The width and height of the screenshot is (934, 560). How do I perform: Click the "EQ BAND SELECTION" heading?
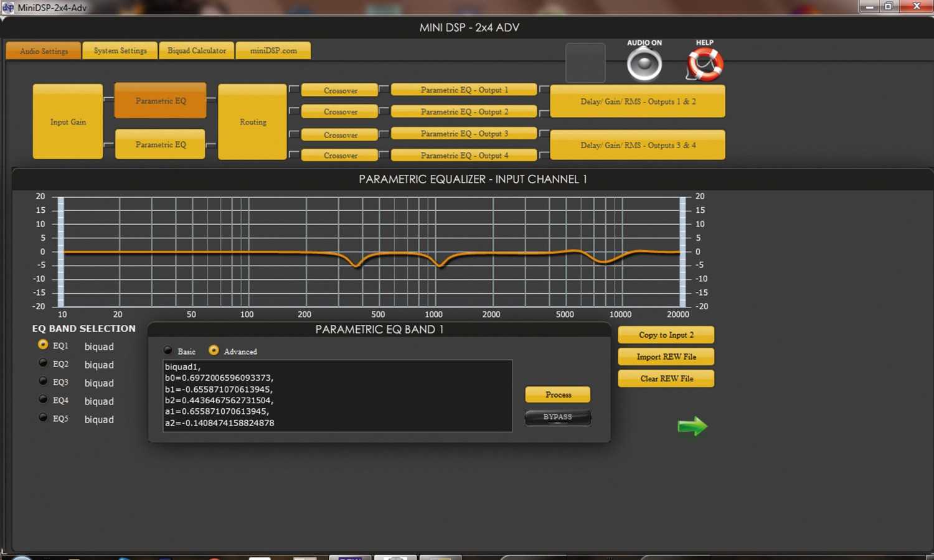pyautogui.click(x=83, y=329)
